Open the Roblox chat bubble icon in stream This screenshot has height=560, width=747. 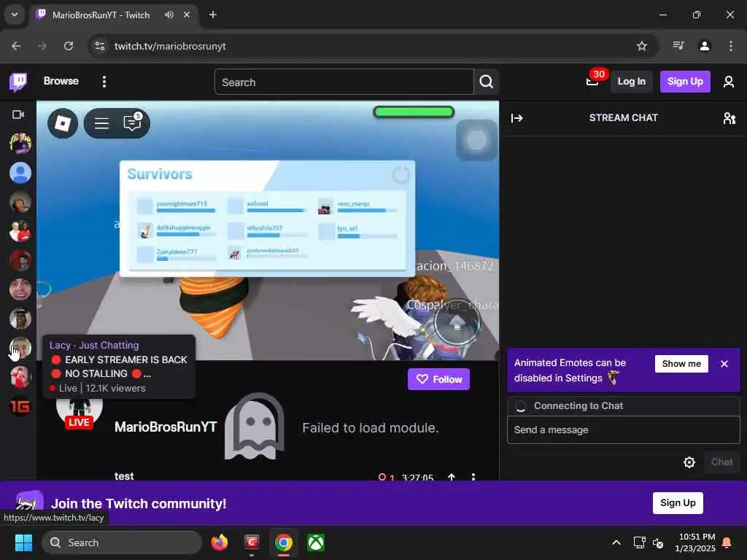click(132, 122)
